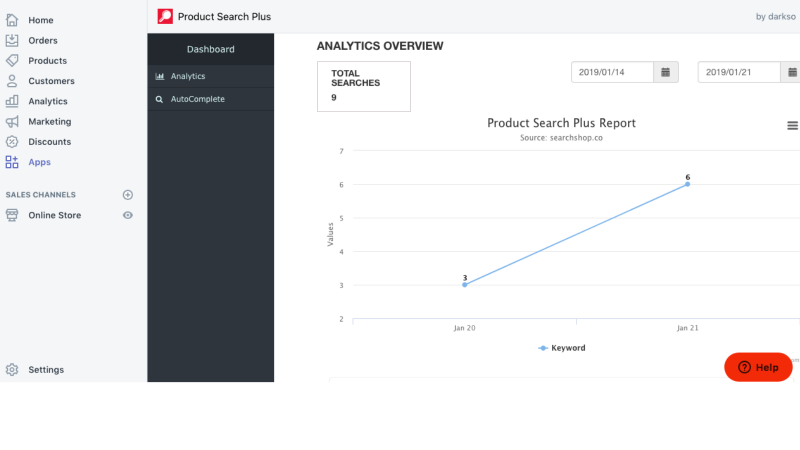Click the red Help button
Viewport: 800px width, 450px height.
point(758,367)
